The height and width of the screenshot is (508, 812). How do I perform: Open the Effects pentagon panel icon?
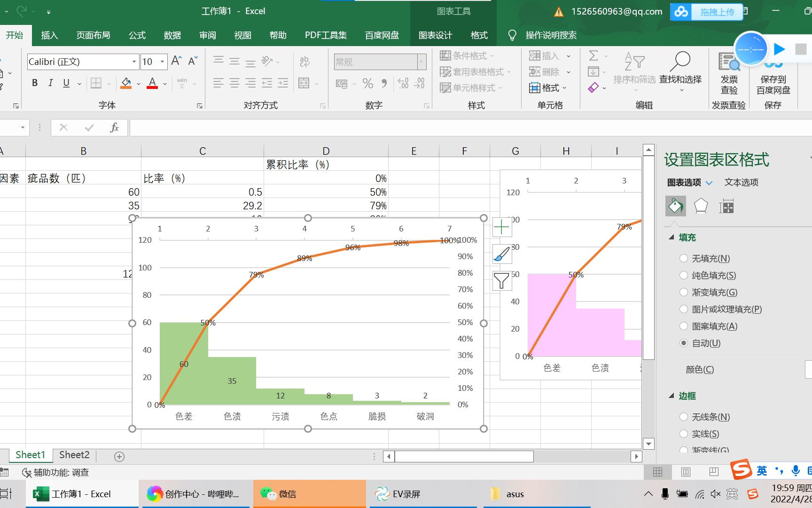tap(701, 206)
